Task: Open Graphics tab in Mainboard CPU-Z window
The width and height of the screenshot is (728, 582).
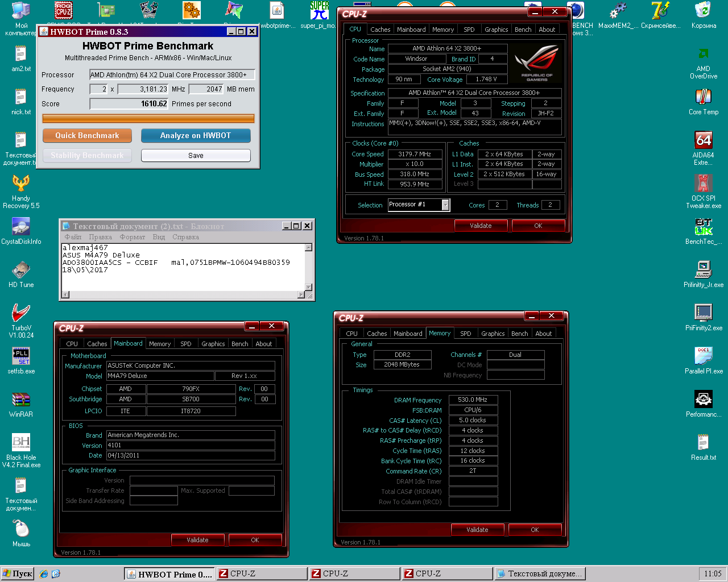Action: (213, 344)
